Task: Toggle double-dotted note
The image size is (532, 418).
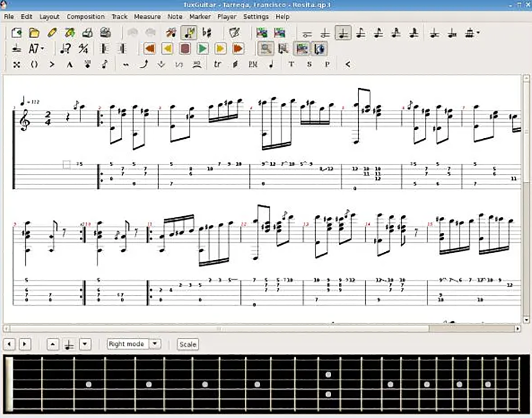Action: (452, 33)
